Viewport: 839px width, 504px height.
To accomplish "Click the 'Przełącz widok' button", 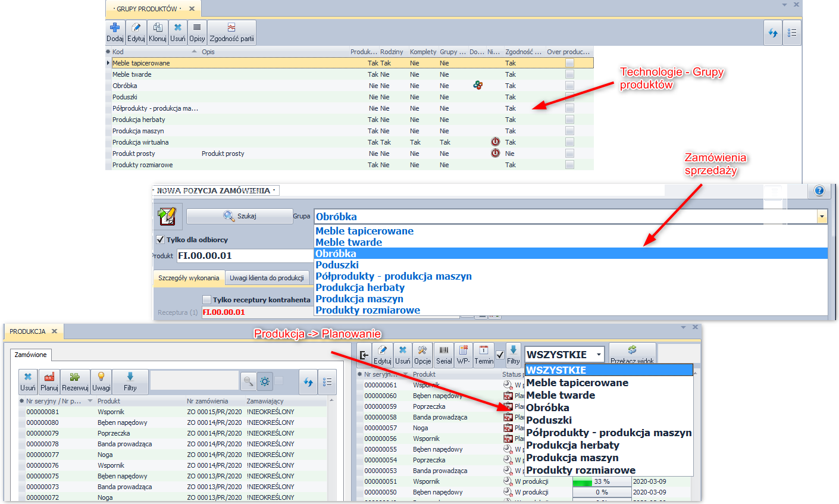I will [632, 355].
